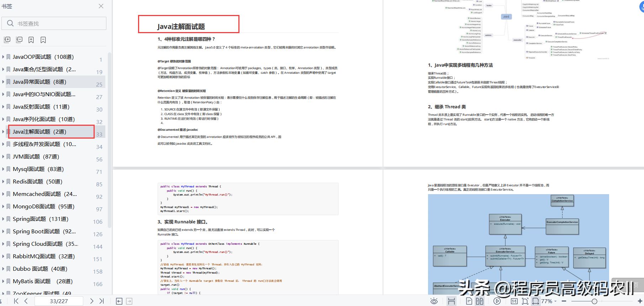
Task: Open the Spring面试题 (131道) bookmark
Action: coord(41,219)
